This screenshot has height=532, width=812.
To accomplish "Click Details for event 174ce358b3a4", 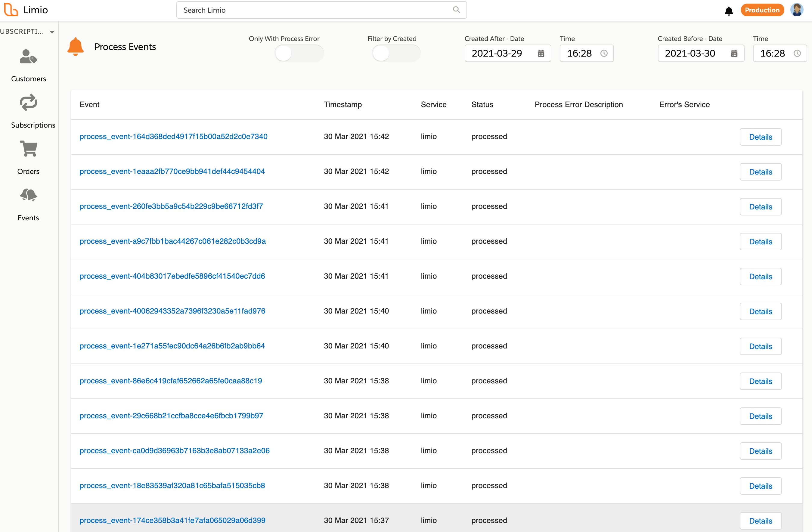I will point(760,521).
